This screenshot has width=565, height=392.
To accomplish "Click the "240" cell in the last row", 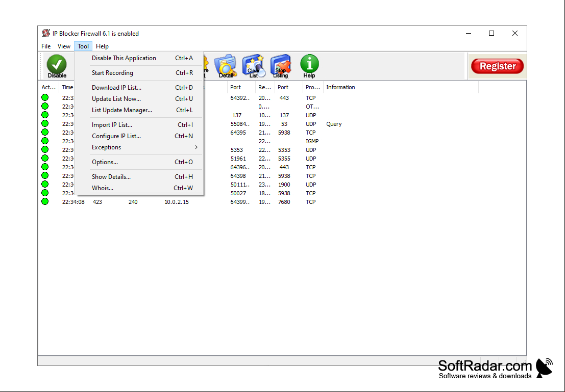I will click(x=133, y=202).
